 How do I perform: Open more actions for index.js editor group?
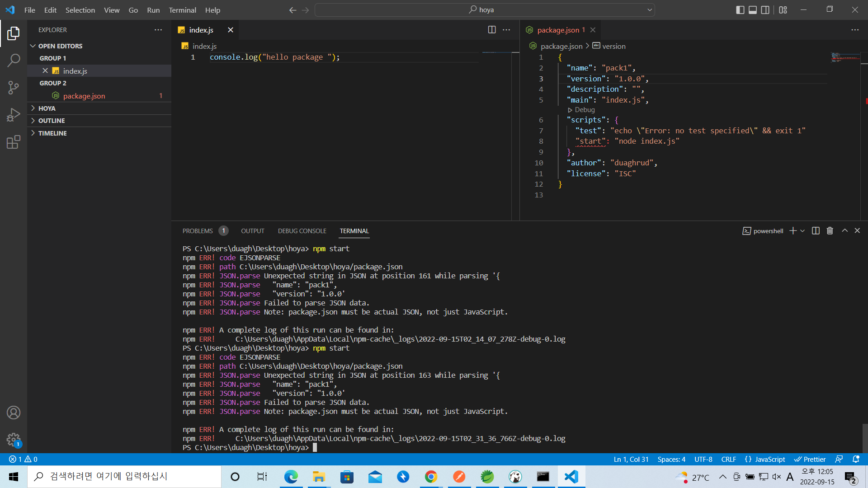pyautogui.click(x=506, y=30)
